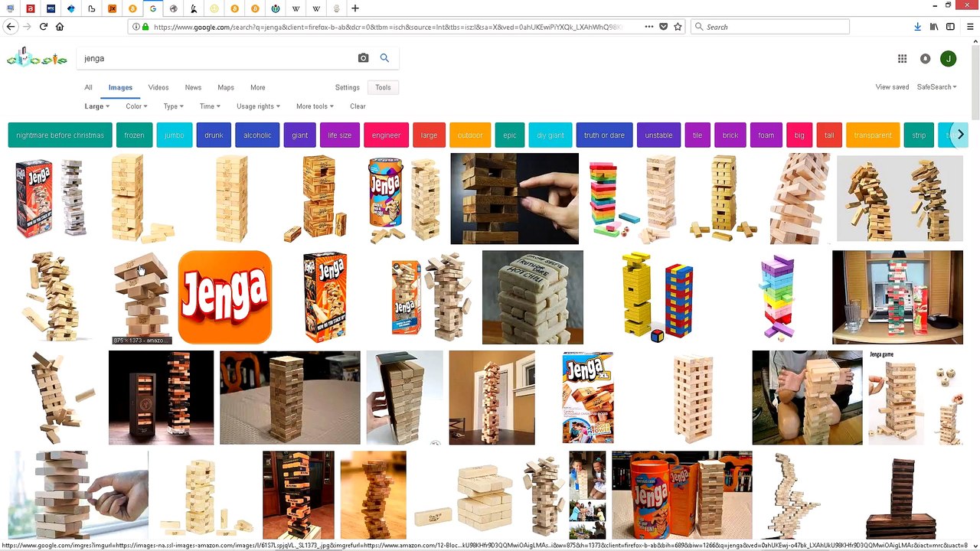Open the yellow and blue-red towers image

point(657,298)
